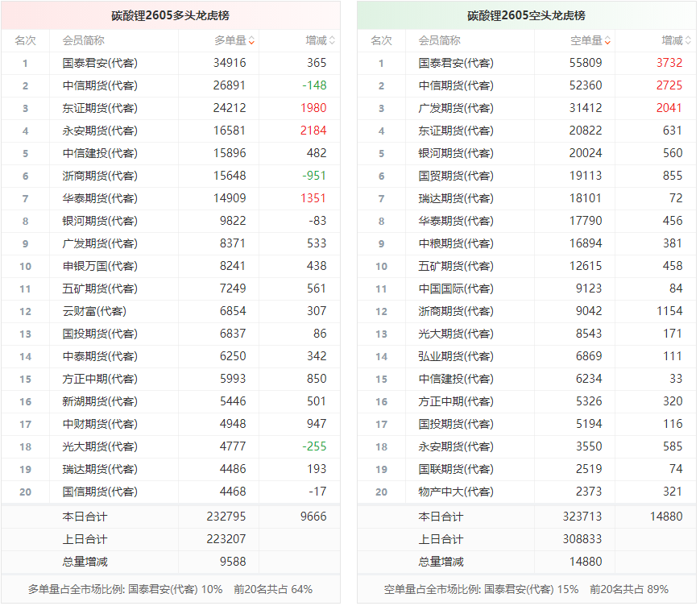
Task: Click short change value 2041
Action: pos(669,108)
